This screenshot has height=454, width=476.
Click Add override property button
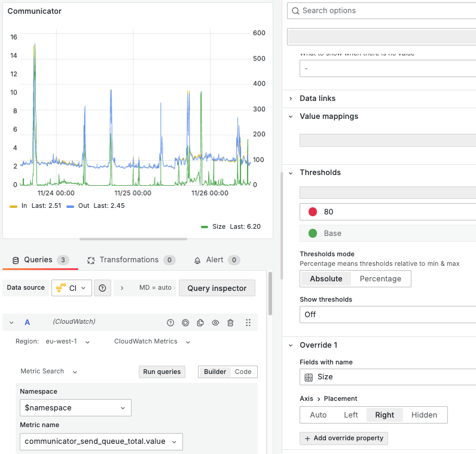tap(344, 438)
